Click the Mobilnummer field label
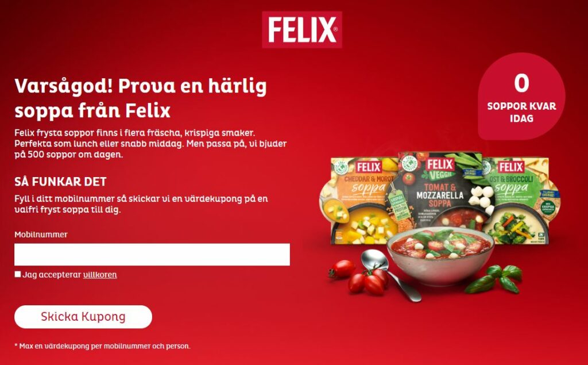 (x=41, y=235)
